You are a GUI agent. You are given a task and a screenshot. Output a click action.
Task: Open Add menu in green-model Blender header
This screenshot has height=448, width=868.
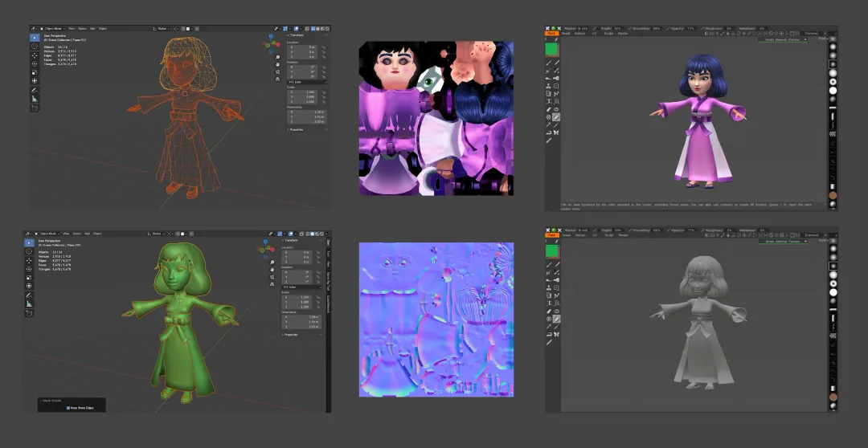pos(87,234)
